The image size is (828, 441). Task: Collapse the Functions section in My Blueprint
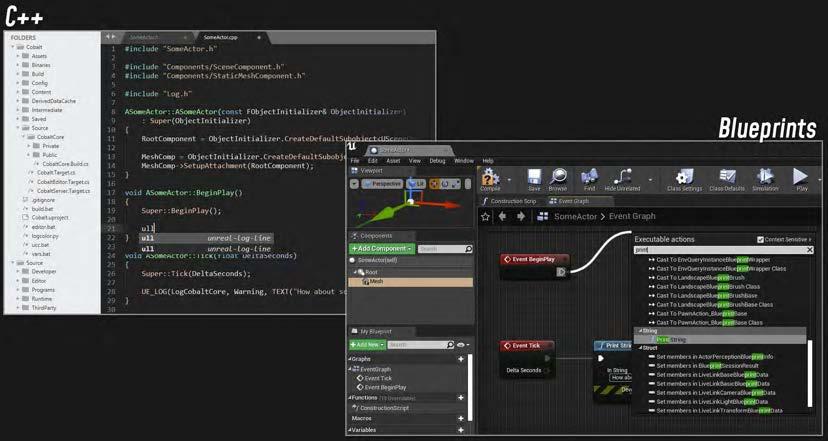350,398
